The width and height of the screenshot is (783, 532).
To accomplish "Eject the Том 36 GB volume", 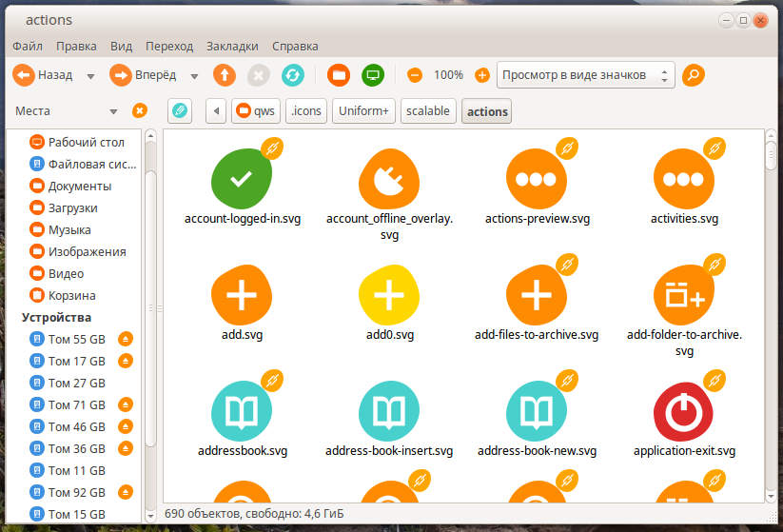I will pos(126,448).
